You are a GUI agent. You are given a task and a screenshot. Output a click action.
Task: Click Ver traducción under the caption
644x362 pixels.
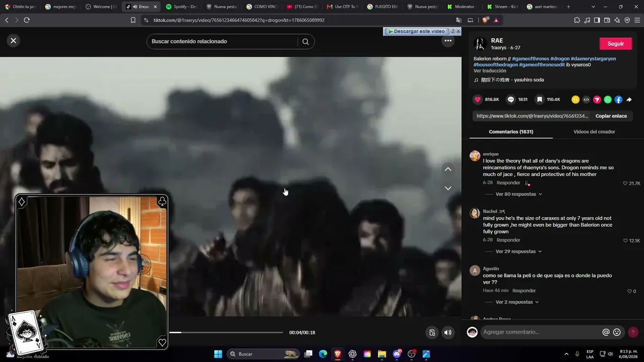[x=490, y=71]
